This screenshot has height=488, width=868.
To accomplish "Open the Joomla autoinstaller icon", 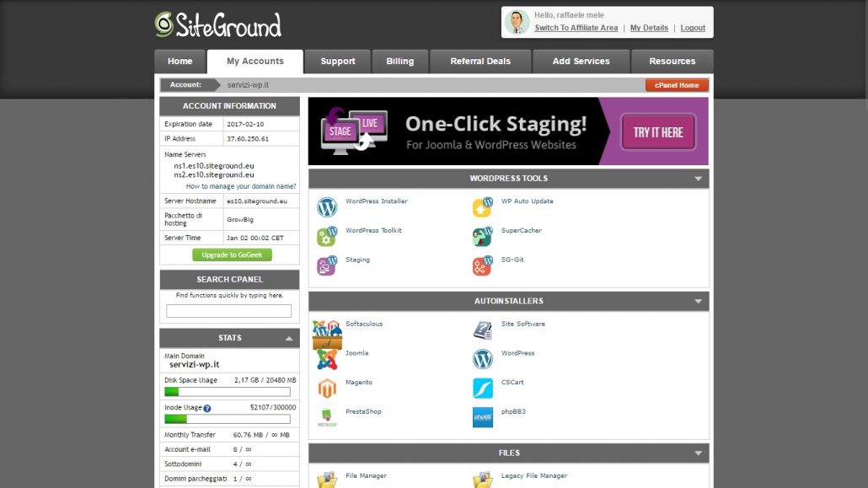I will (327, 359).
